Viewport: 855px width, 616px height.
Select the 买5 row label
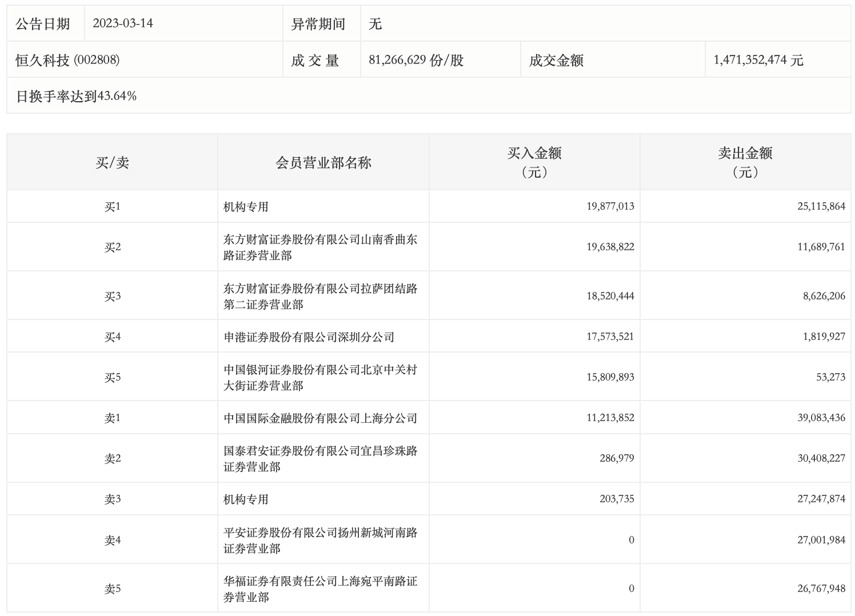[112, 378]
